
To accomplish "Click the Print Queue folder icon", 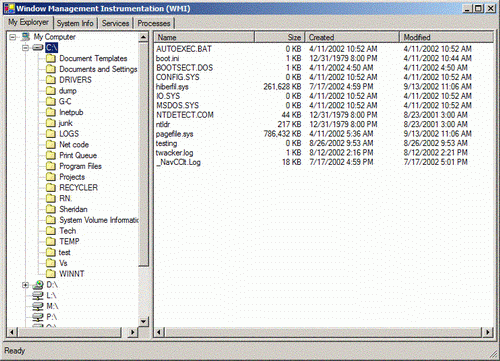I will tap(51, 155).
